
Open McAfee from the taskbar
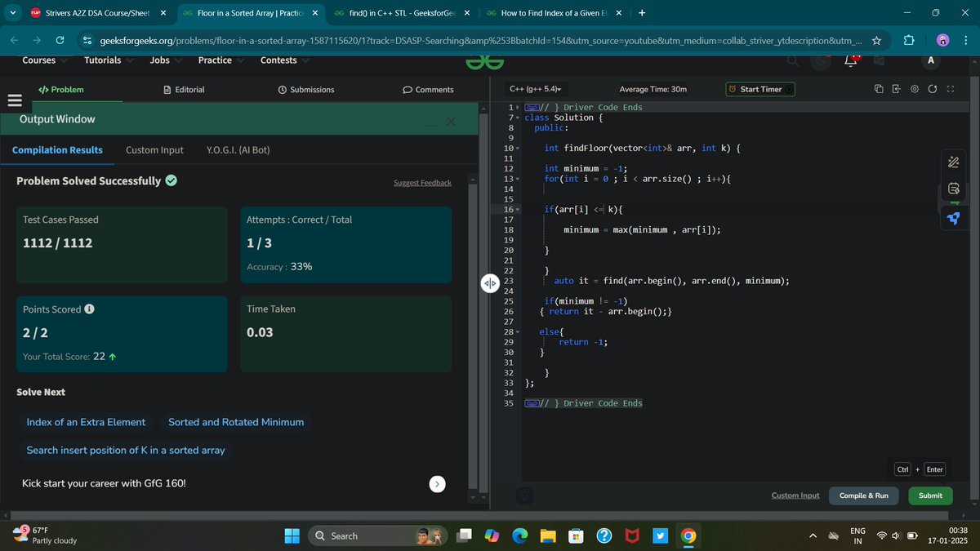pos(631,536)
